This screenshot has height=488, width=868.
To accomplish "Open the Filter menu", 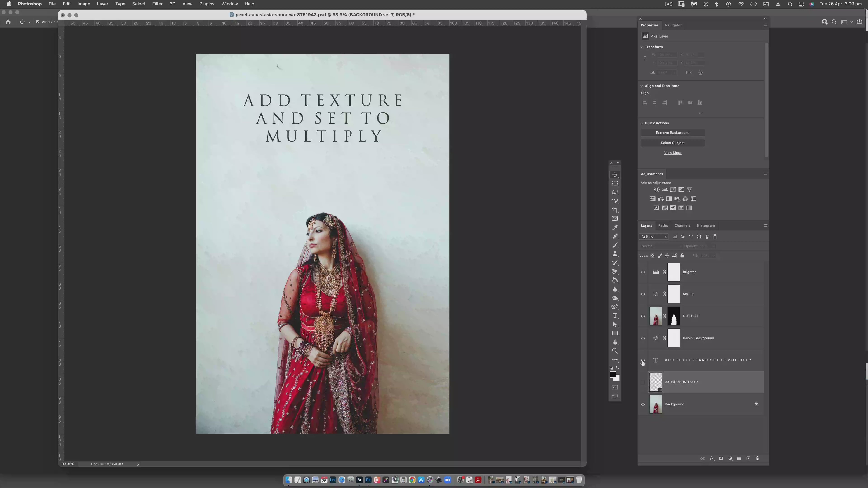I will 157,4.
